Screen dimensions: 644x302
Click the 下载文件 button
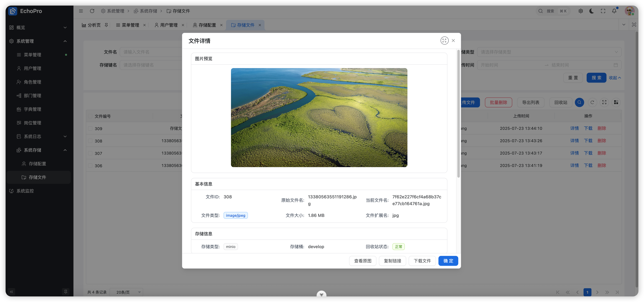tap(422, 261)
